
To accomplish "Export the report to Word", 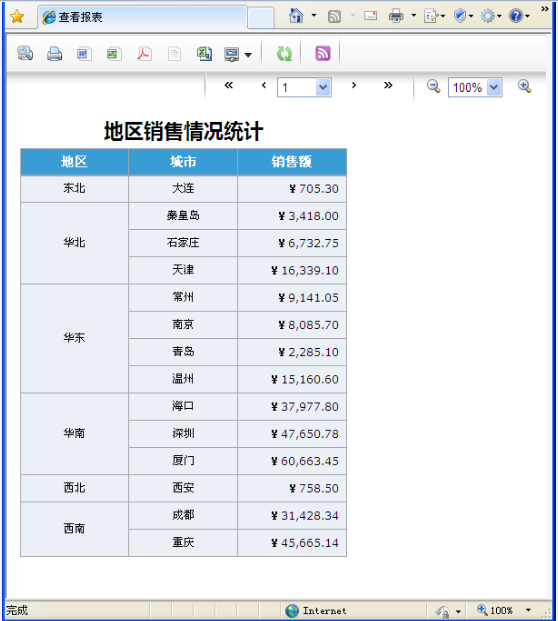I will (x=84, y=53).
